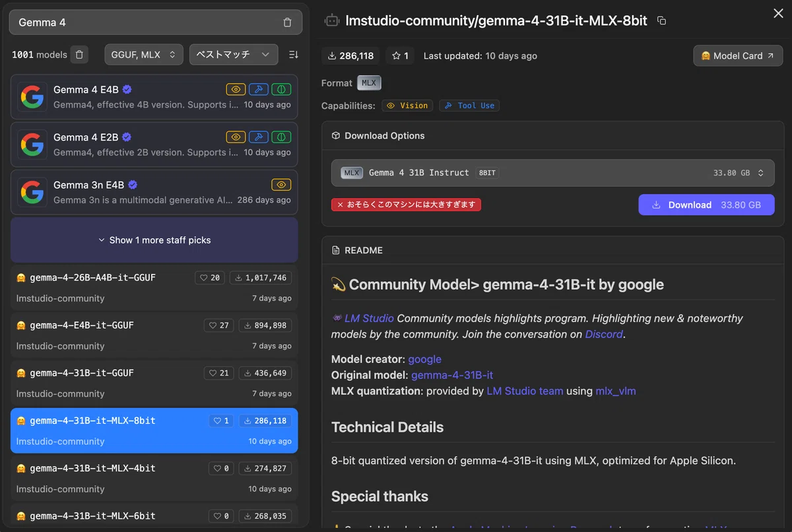
Task: Expand Show 1 more staff picks
Action: [154, 240]
